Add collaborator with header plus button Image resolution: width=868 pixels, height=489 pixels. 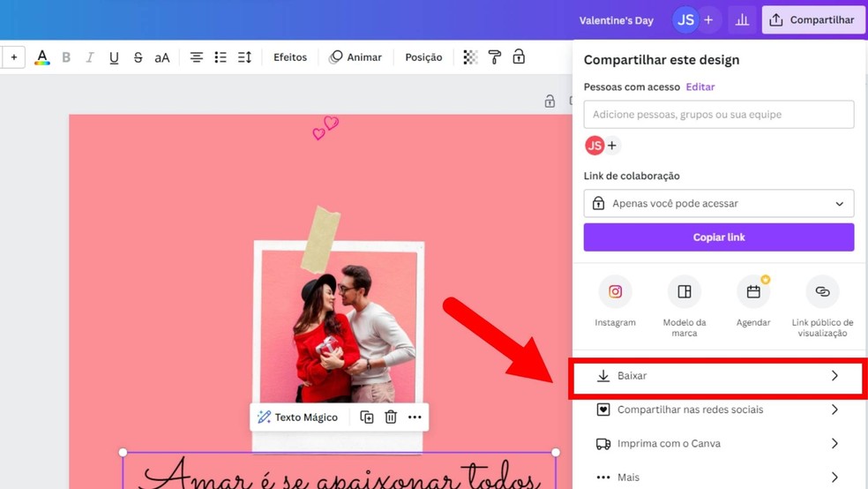(x=708, y=20)
